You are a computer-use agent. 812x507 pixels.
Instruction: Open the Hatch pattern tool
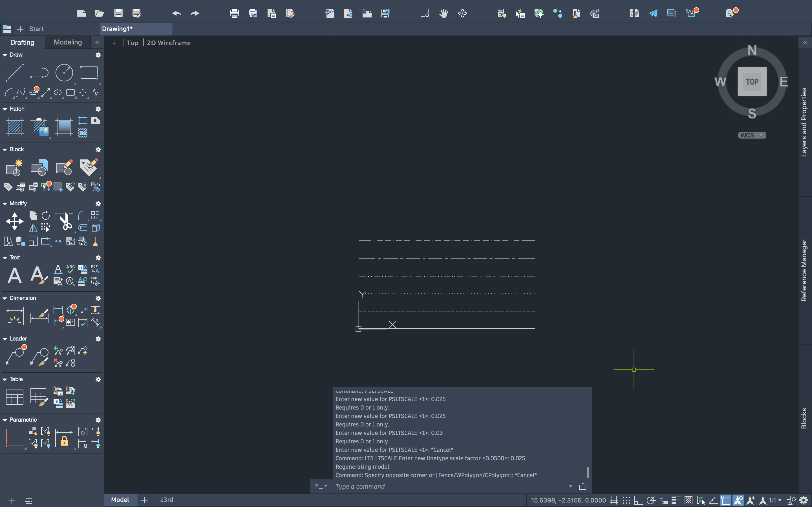pos(14,127)
